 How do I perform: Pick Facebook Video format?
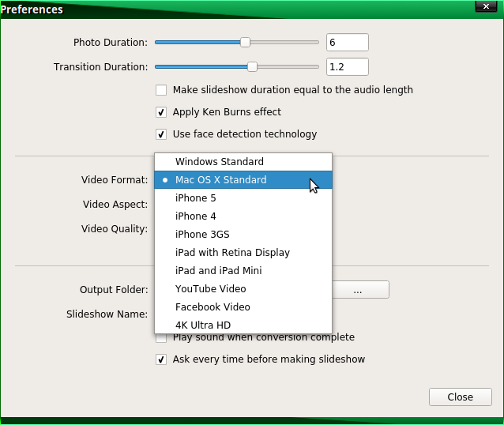point(243,307)
